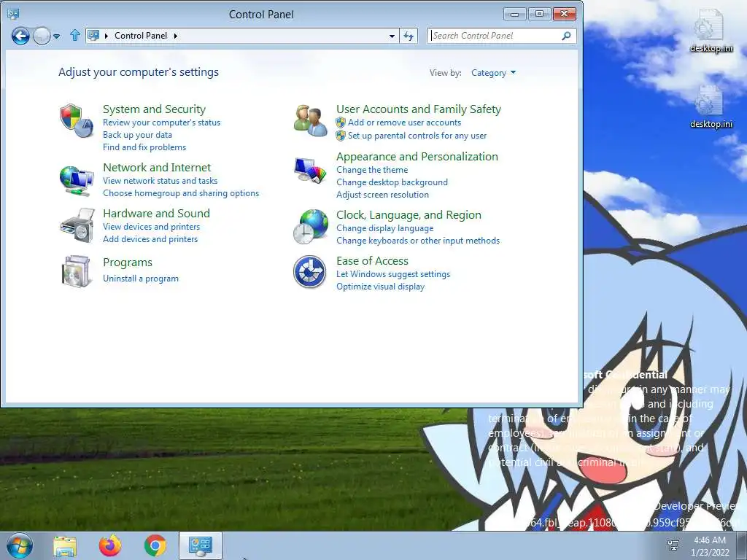Open the Appearance and Personalization monitor icon
The width and height of the screenshot is (747, 560).
[310, 170]
